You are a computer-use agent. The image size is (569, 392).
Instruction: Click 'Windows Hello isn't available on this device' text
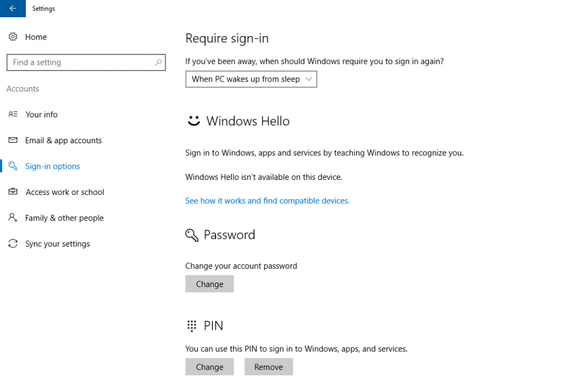264,177
